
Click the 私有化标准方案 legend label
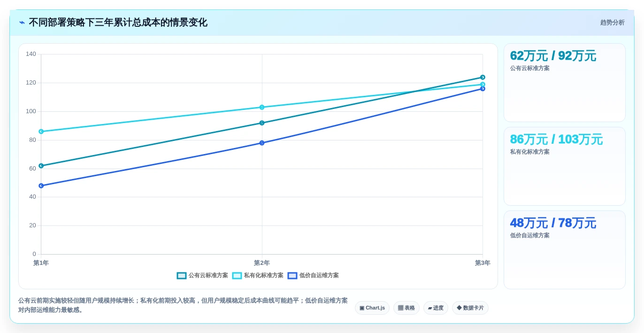(264, 276)
